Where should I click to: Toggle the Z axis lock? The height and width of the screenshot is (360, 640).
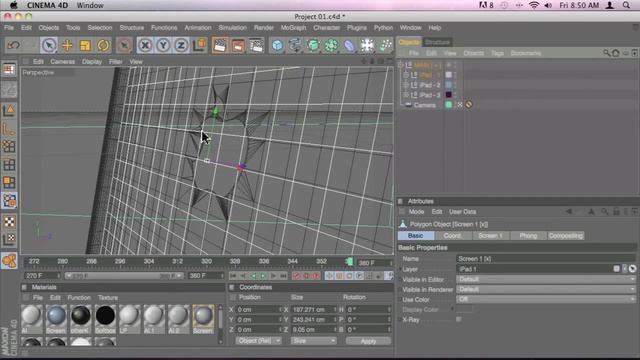(x=181, y=45)
